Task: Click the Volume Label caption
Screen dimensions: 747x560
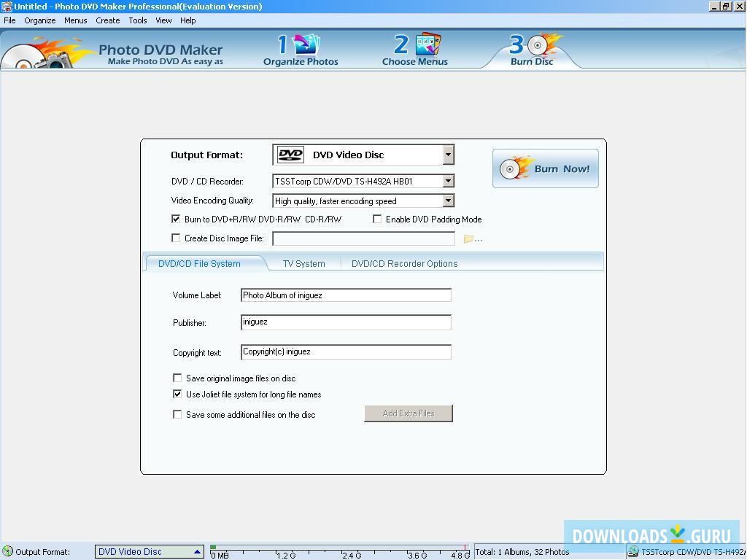Action: tap(197, 295)
